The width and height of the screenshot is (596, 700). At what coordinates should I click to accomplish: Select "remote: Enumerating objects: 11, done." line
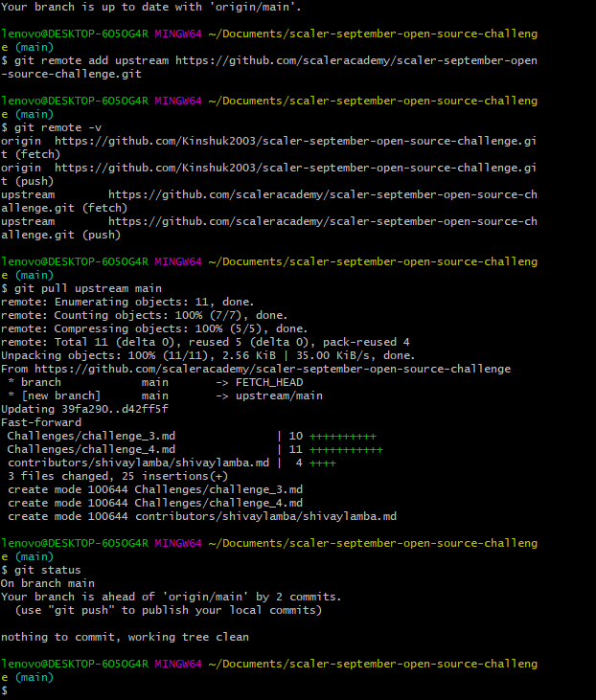127,302
